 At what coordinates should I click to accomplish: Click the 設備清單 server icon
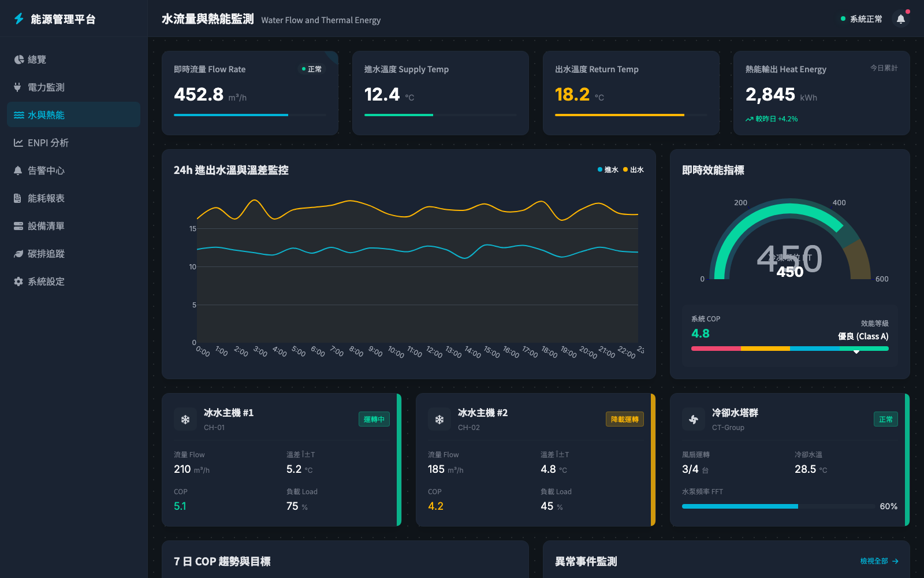18,226
